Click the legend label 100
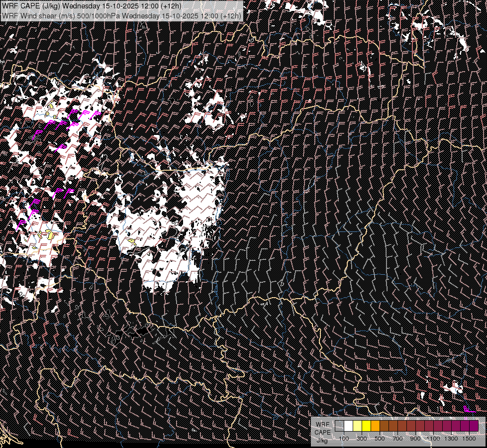 [344, 439]
